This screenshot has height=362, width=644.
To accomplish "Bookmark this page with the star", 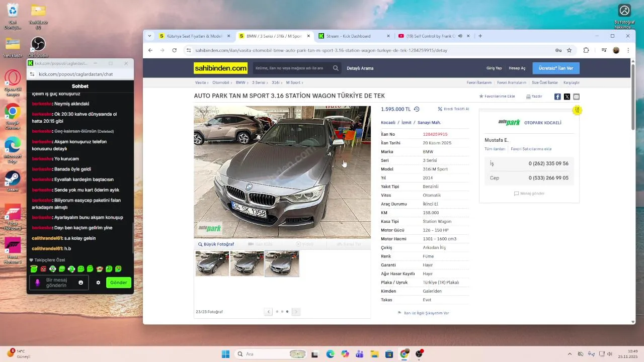I will (x=569, y=50).
